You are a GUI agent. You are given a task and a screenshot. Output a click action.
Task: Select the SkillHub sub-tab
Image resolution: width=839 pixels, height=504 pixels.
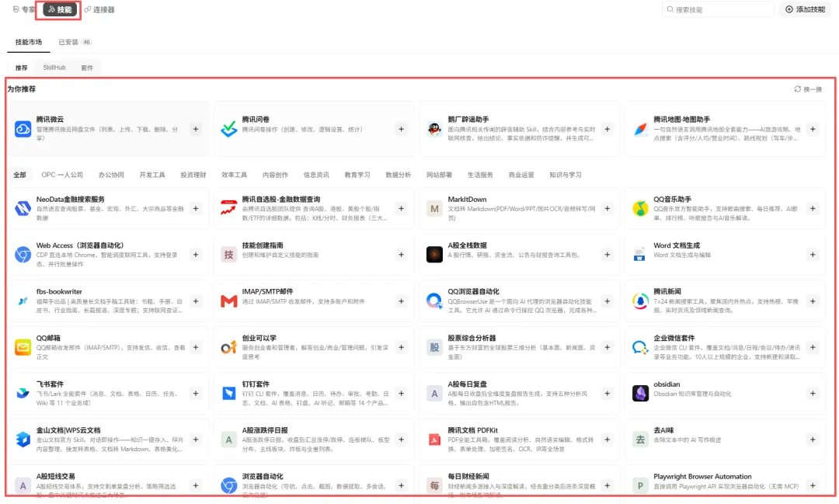[54, 68]
